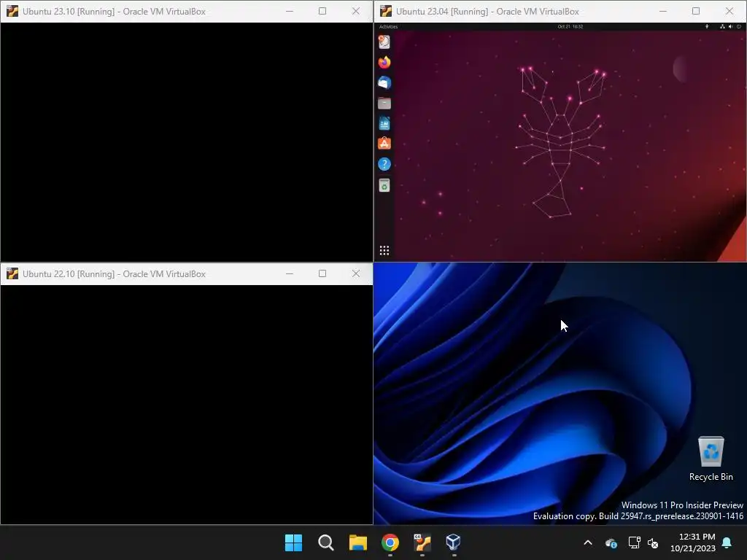This screenshot has width=747, height=560.
Task: Click the Ubuntu 23.04 window title icon
Action: (386, 12)
